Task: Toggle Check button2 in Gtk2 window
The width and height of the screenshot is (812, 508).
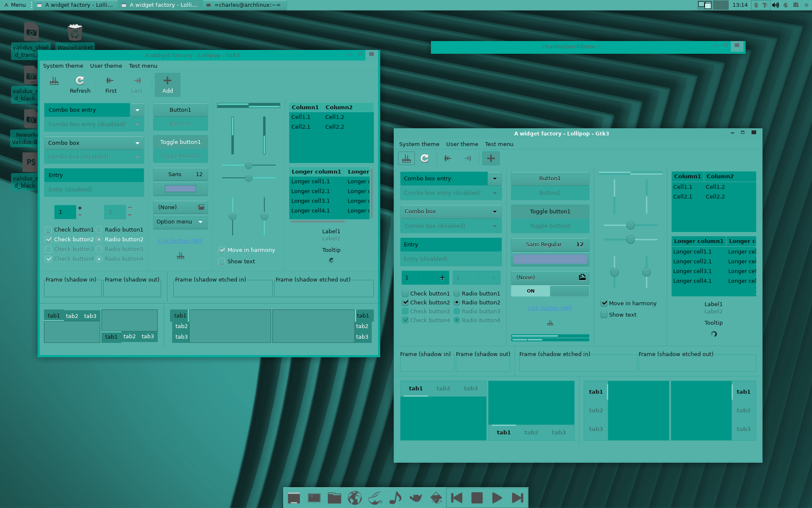Action: (48, 239)
